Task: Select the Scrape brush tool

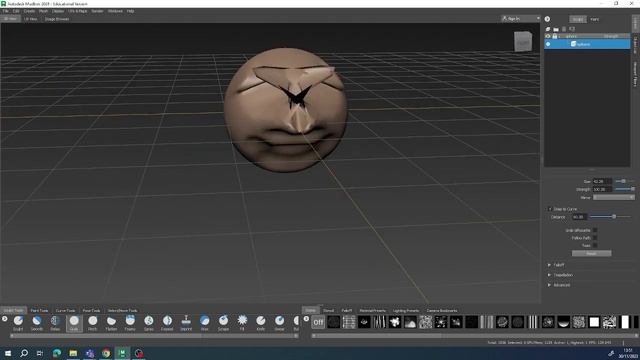Action: [223, 322]
